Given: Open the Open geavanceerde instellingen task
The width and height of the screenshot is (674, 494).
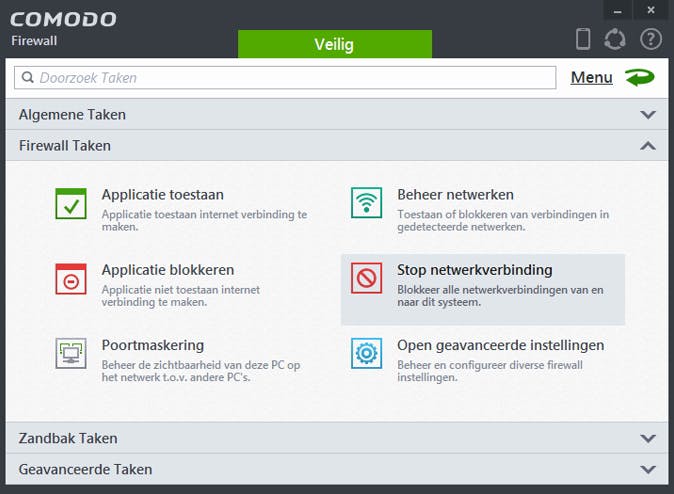Looking at the screenshot, I should point(500,345).
